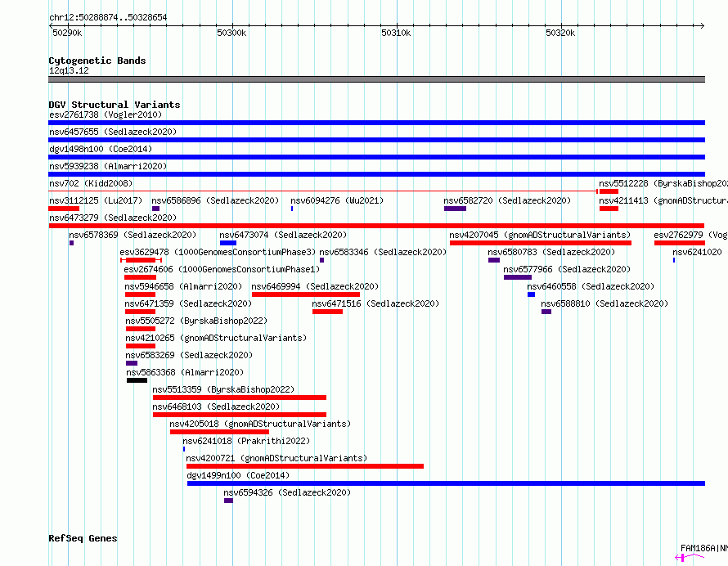Select blue bar of dgv1498n100
This screenshot has width=728, height=566.
coord(376,157)
